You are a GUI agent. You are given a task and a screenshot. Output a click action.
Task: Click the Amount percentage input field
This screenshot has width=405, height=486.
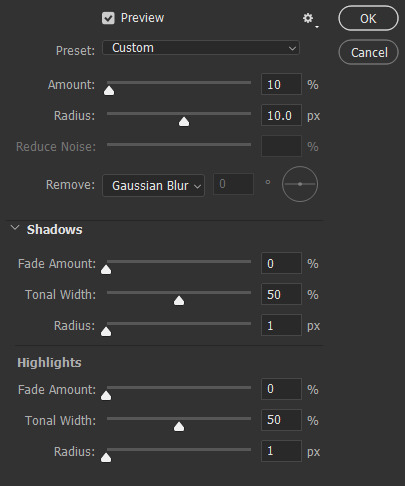tap(281, 84)
